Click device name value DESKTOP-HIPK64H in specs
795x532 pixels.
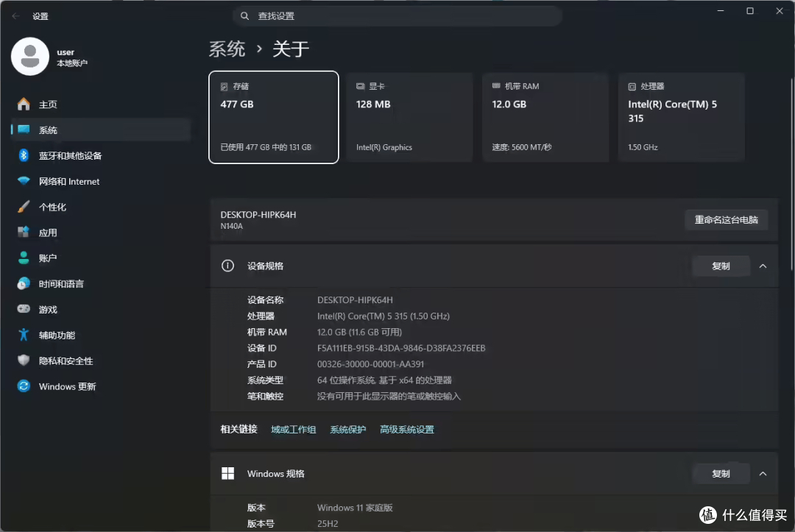click(x=355, y=300)
